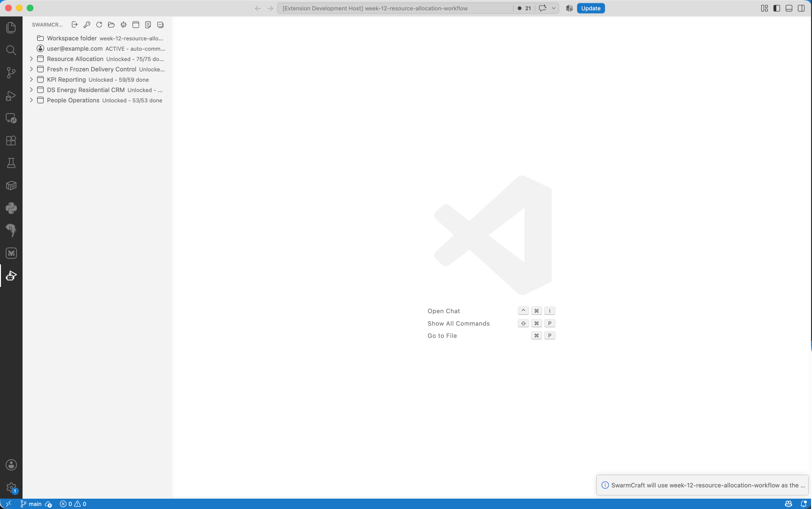Toggle the secondary side bar

click(801, 8)
